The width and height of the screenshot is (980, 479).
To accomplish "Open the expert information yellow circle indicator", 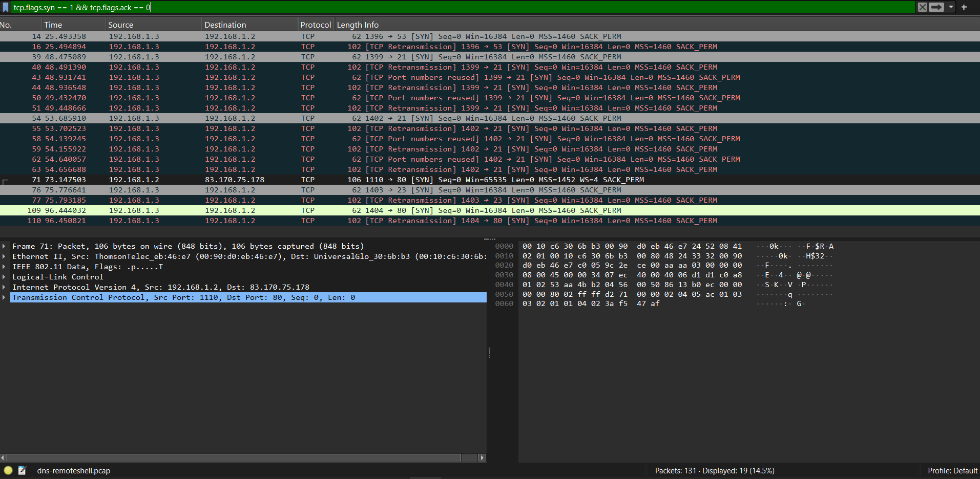I will coord(8,470).
